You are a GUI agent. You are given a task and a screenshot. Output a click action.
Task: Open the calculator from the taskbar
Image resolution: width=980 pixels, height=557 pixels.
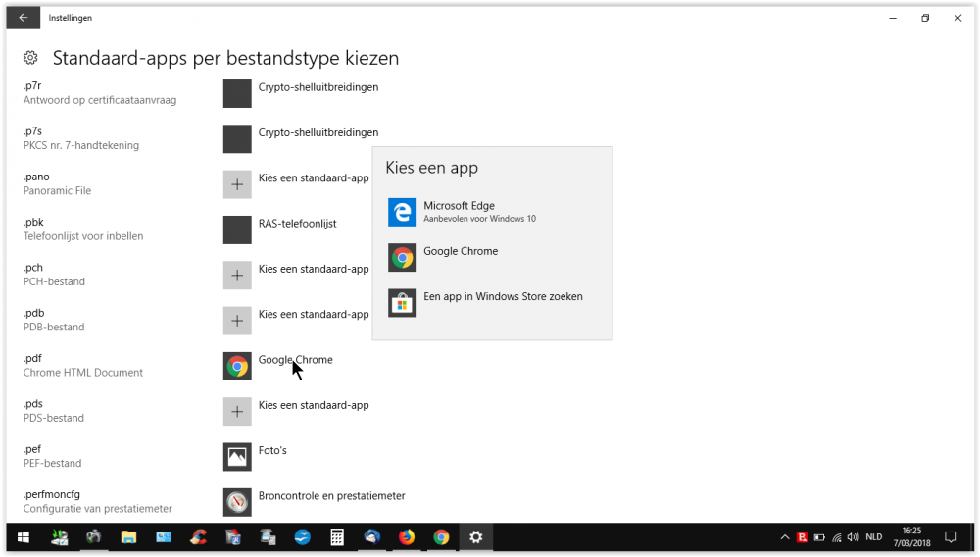click(x=337, y=537)
